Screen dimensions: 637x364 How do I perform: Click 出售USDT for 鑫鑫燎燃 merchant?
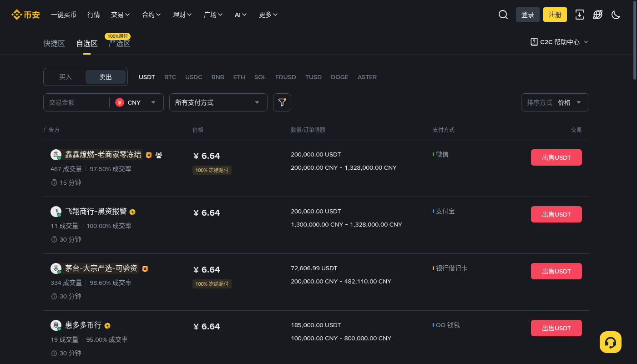(x=556, y=157)
